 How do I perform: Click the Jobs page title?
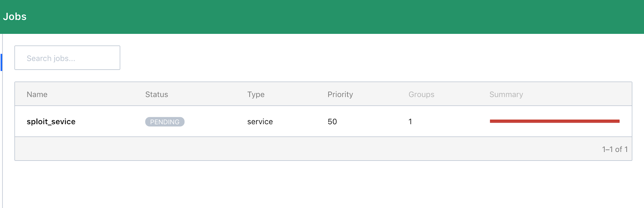(15, 17)
